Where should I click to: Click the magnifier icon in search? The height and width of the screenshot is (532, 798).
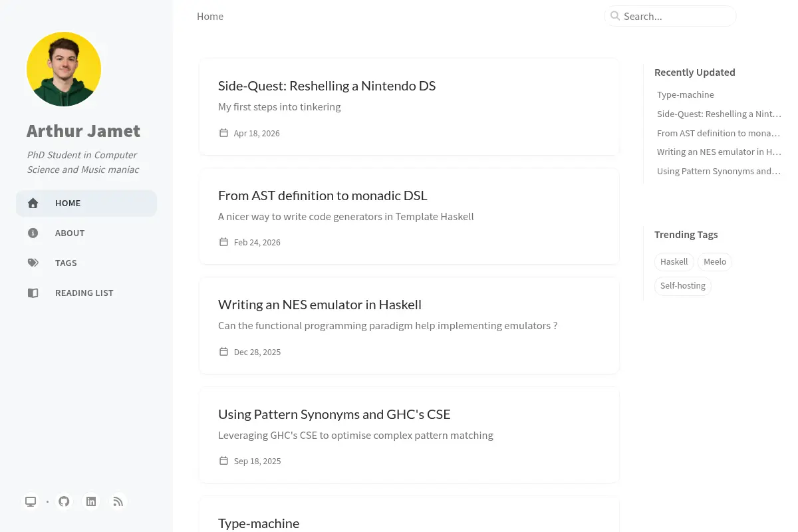click(615, 16)
